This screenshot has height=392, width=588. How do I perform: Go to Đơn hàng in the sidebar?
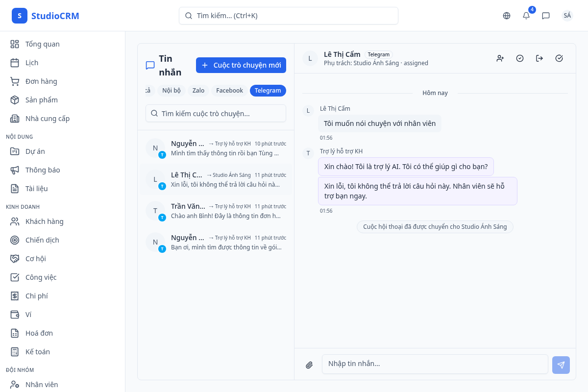coord(41,81)
